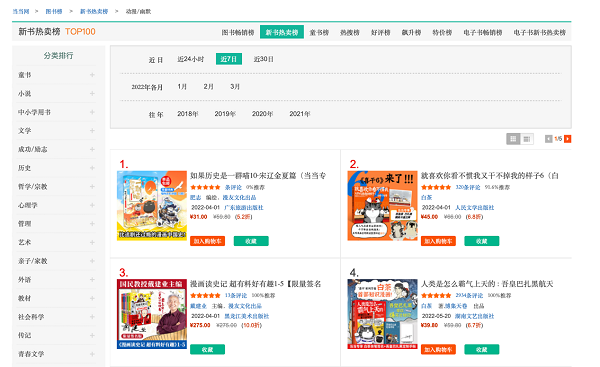Screen dimensions: 600x367
Task: Select the 近7日 filter
Action: pos(229,59)
